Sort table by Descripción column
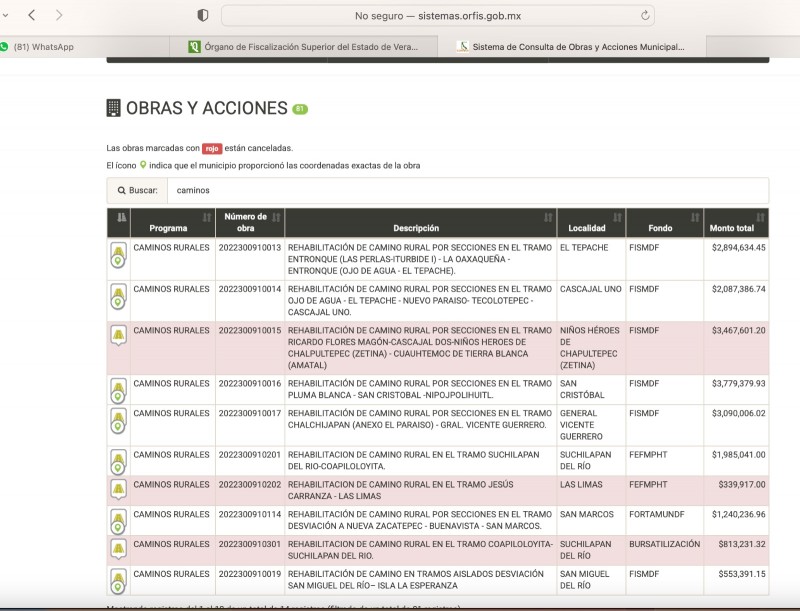This screenshot has height=611, width=800. (420, 223)
